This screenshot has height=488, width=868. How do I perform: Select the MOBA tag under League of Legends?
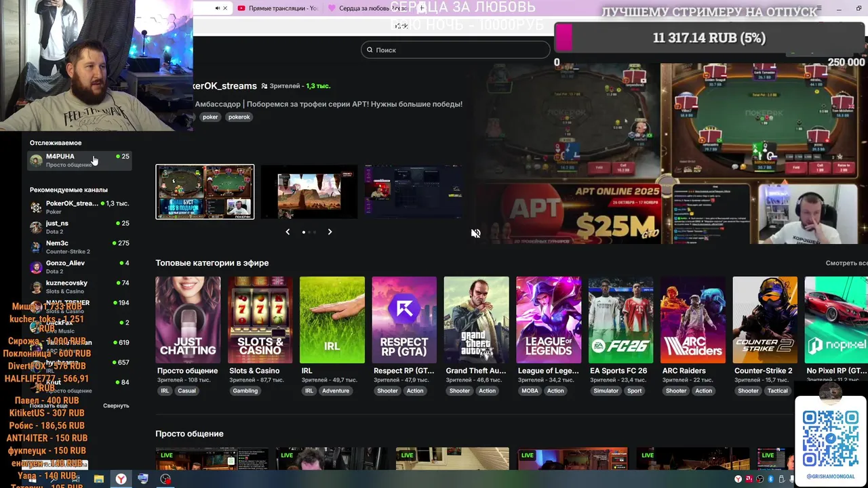coord(530,390)
